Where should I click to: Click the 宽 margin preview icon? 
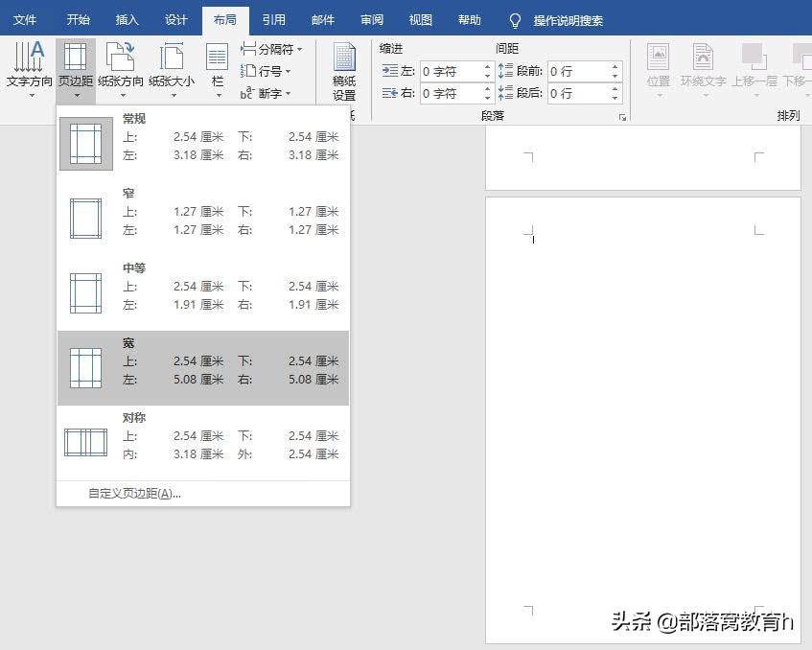(x=86, y=368)
